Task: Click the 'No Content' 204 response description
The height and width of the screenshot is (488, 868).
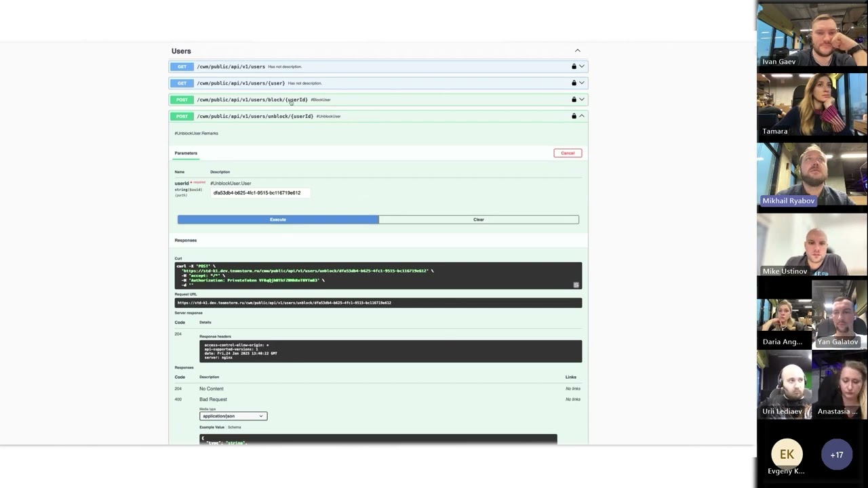Action: pos(212,389)
